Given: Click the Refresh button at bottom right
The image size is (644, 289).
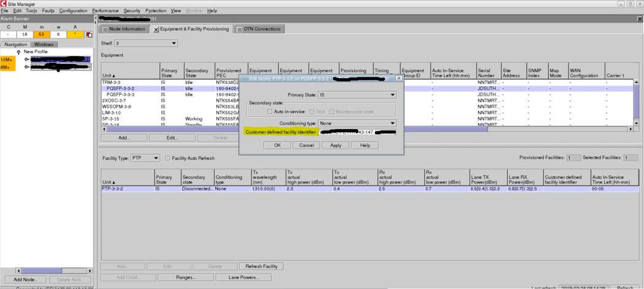Looking at the screenshot, I should [x=625, y=287].
